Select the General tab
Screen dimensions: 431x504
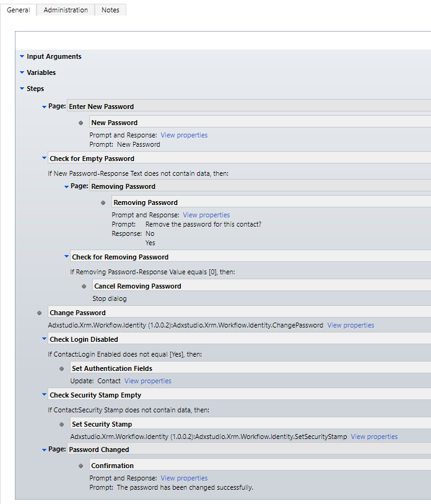pyautogui.click(x=19, y=10)
